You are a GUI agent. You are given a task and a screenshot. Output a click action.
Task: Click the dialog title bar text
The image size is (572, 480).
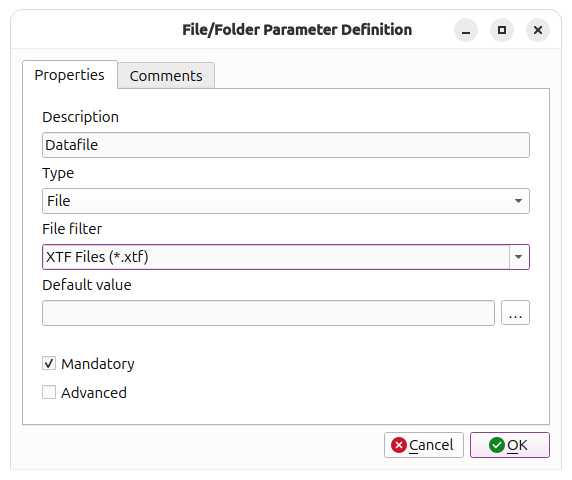297,30
